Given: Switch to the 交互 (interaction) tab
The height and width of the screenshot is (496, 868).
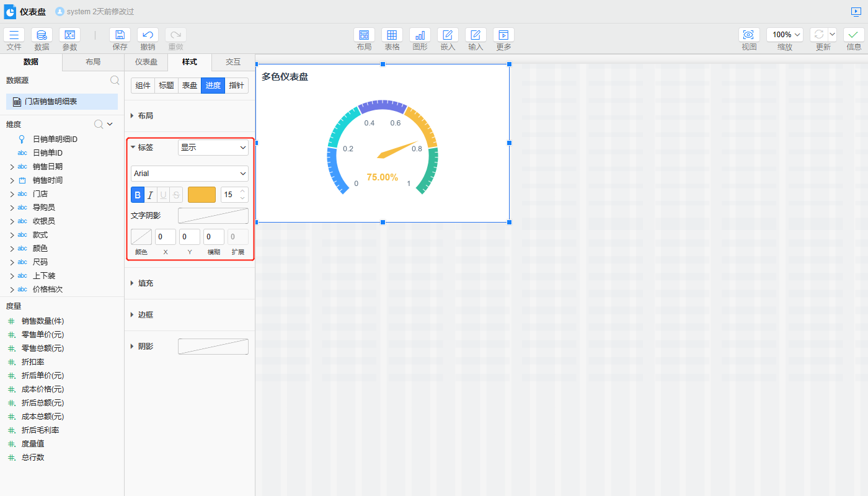Looking at the screenshot, I should 233,62.
